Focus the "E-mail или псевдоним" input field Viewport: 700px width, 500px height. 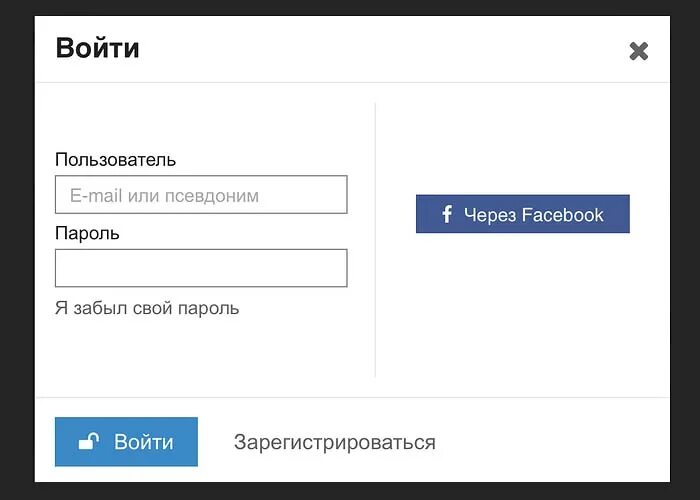point(201,195)
